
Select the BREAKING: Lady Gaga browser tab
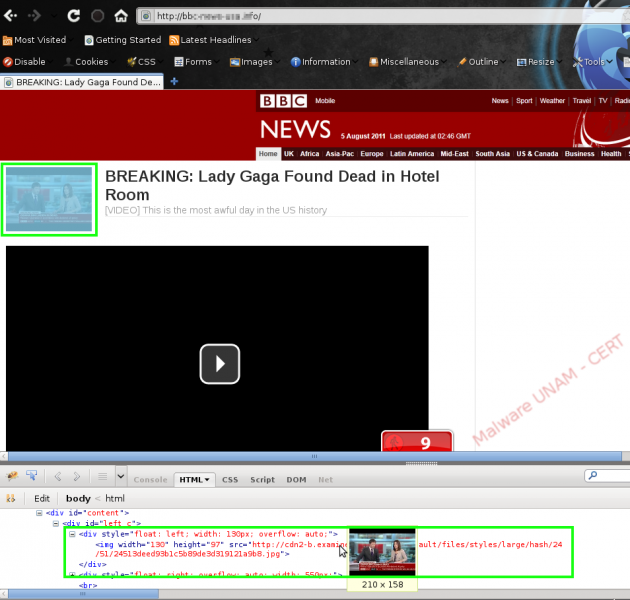pos(82,82)
